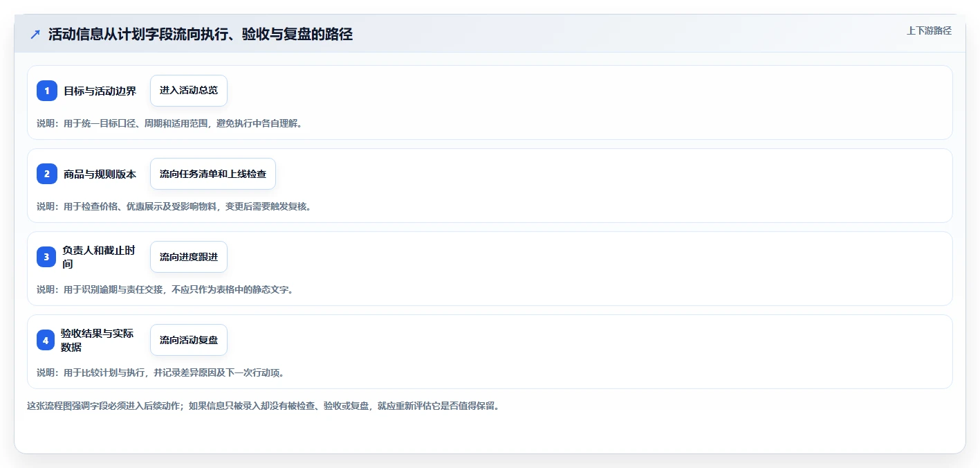Click the 流向任务清单和上线检查 button
This screenshot has width=980, height=468.
(x=213, y=174)
